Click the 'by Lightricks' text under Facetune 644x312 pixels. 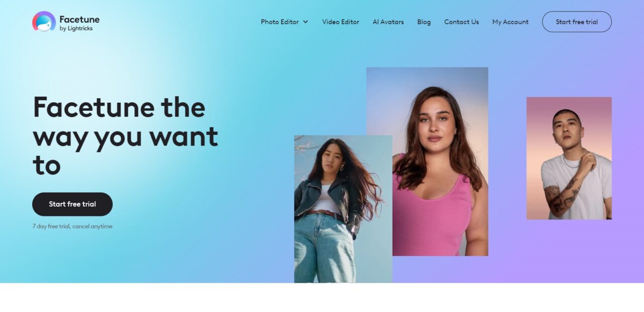tap(76, 29)
